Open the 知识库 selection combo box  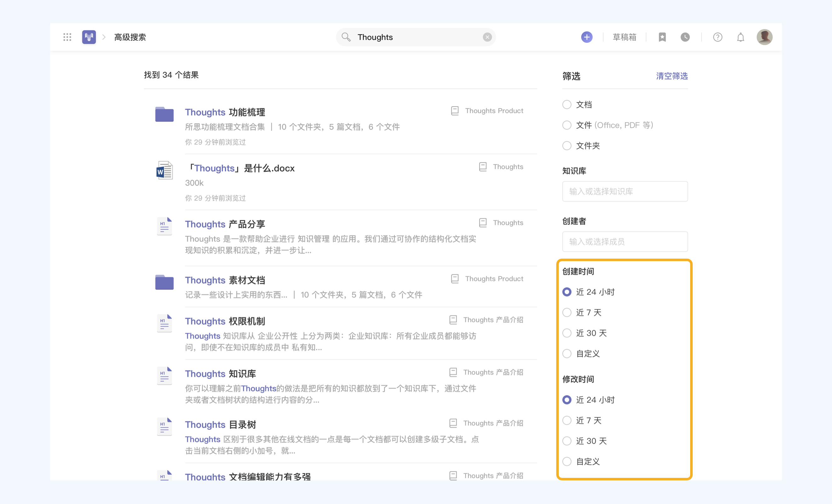[x=625, y=192]
